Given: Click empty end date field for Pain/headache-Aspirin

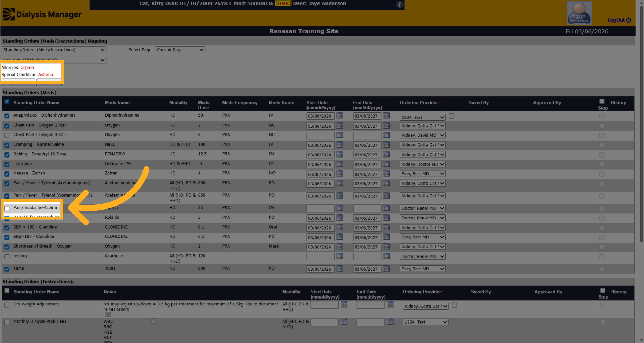Looking at the screenshot, I should pos(367,208).
